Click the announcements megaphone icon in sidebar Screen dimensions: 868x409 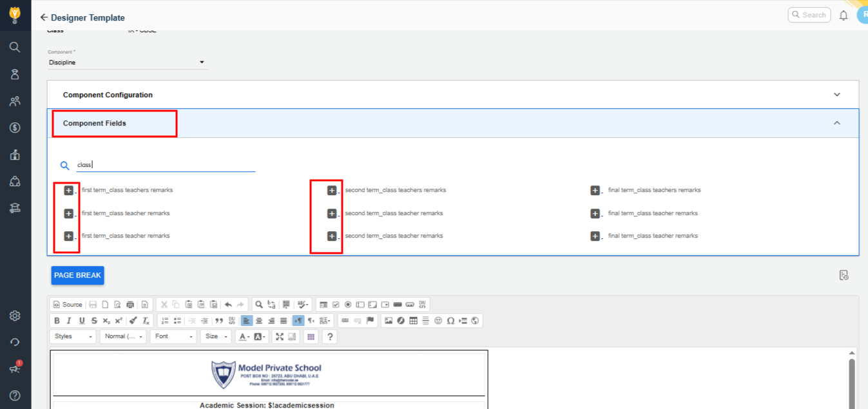tap(15, 368)
